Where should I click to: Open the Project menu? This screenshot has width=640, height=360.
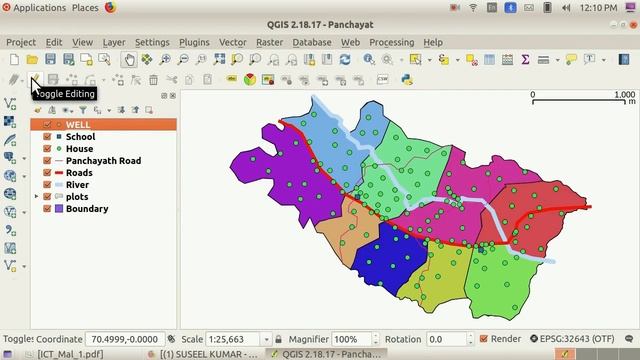point(21,42)
